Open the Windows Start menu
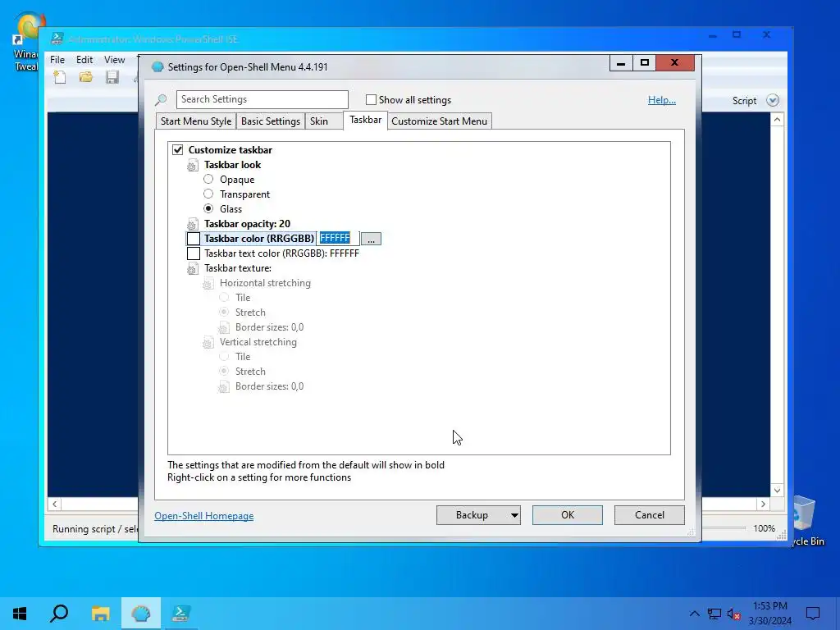 pyautogui.click(x=20, y=614)
